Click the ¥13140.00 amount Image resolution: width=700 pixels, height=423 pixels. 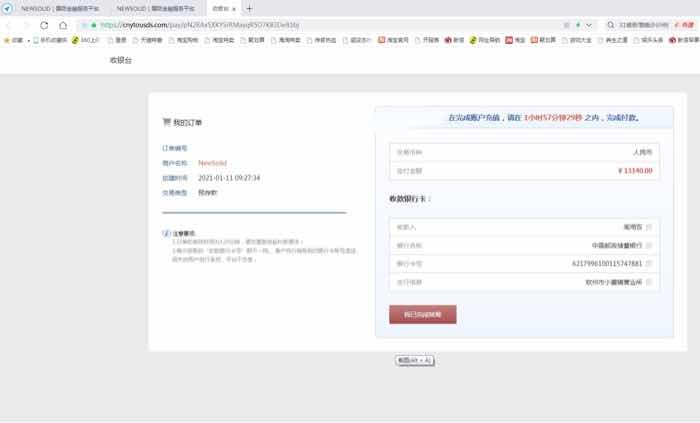(x=635, y=170)
